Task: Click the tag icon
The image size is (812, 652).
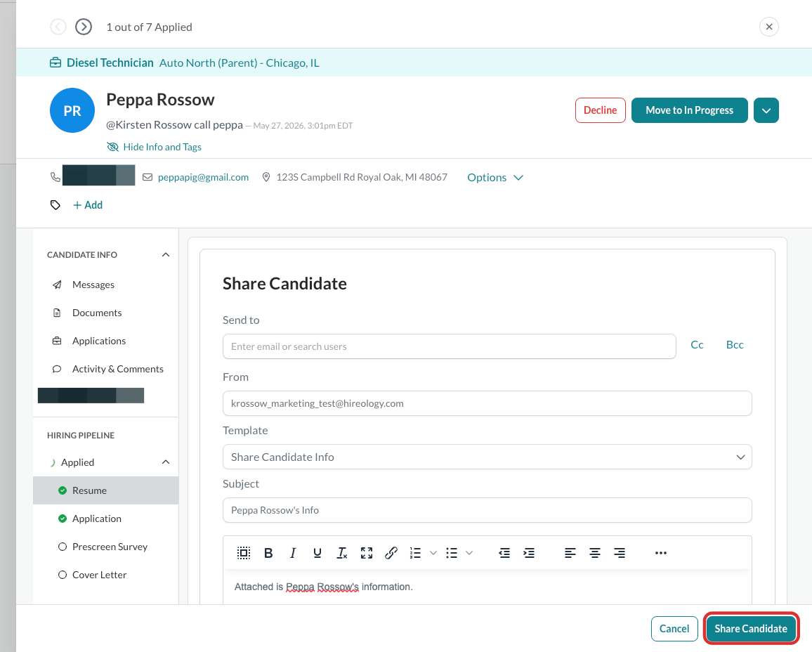Action: 55,205
